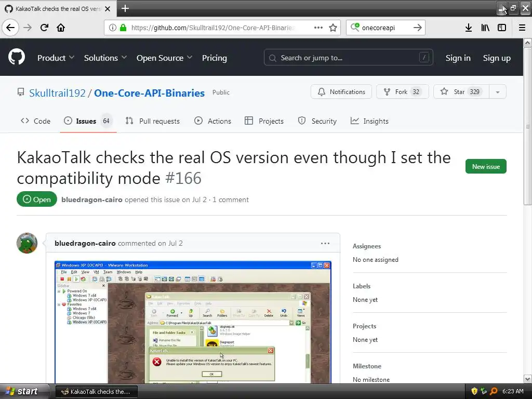
Task: Open the One-Core-API-Binaries repository link
Action: (149, 93)
